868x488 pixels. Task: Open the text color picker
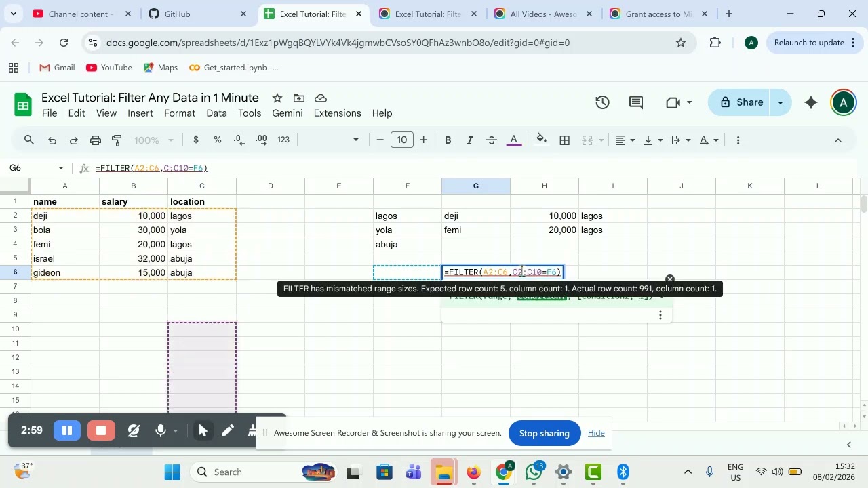coord(514,140)
